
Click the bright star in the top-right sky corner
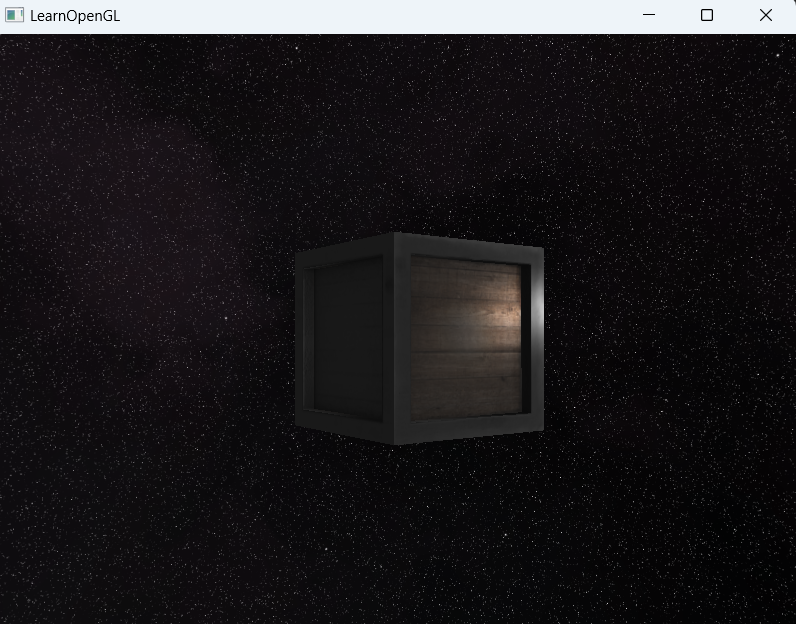click(x=777, y=55)
